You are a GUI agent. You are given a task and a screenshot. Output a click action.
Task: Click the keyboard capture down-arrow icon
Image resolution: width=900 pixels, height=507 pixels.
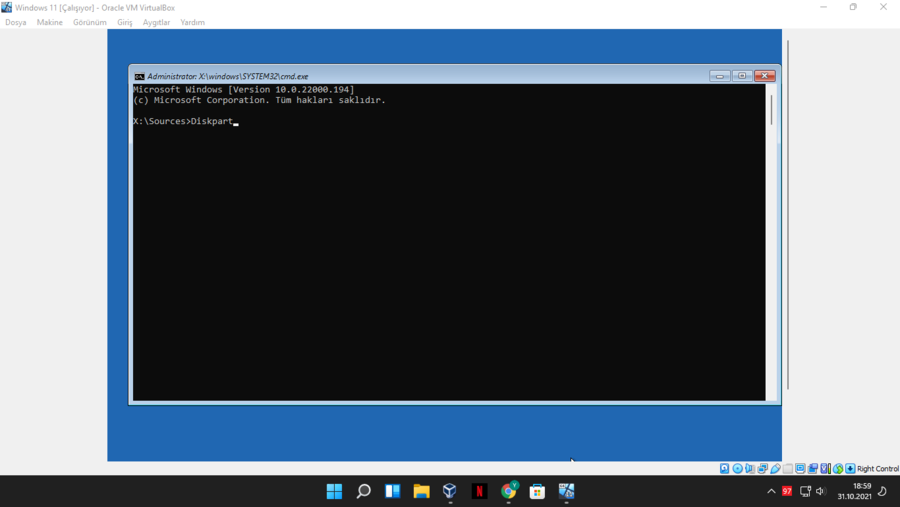point(850,469)
